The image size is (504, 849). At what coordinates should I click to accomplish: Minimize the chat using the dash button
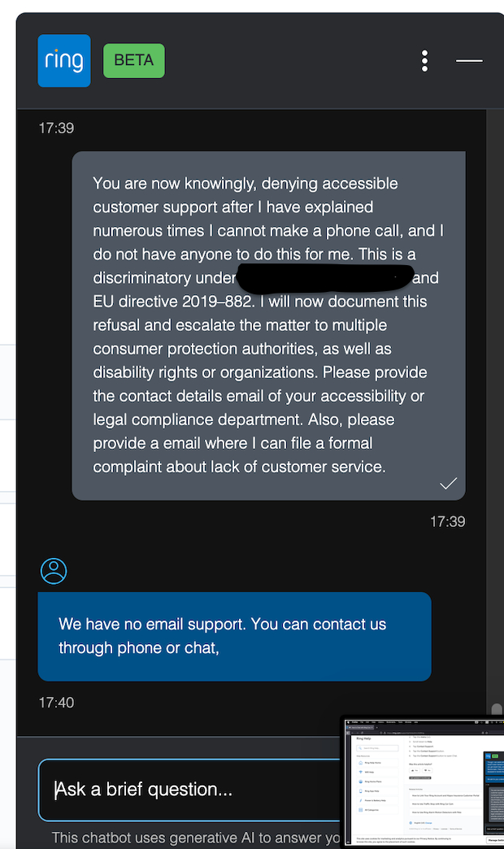click(469, 61)
